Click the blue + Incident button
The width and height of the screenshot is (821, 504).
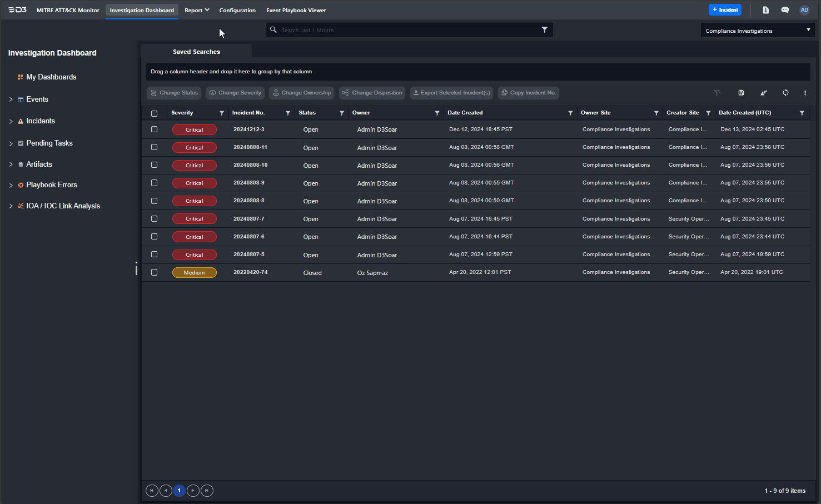725,10
